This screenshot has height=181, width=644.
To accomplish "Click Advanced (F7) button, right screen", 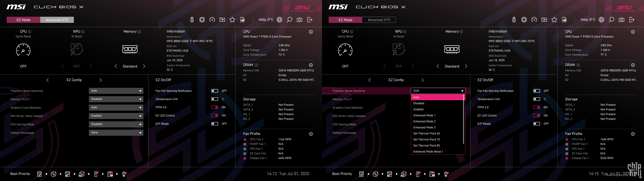I will 379,20.
